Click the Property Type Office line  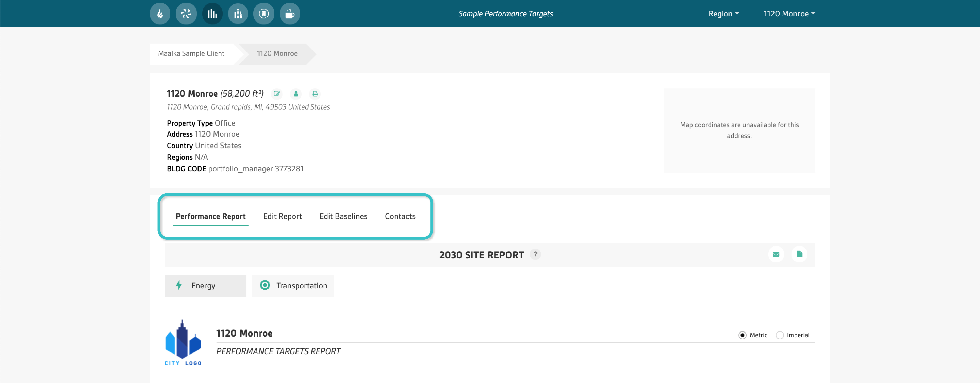coord(201,123)
